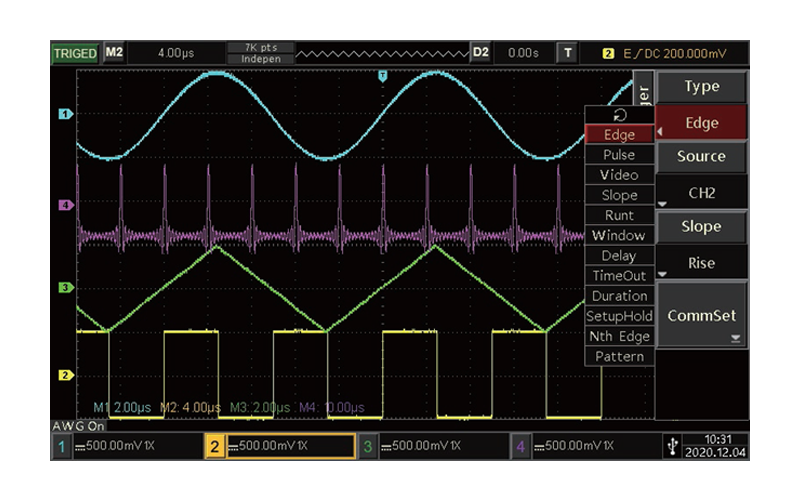Click the D2 delay icon
The height and width of the screenshot is (500, 800).
pyautogui.click(x=481, y=53)
